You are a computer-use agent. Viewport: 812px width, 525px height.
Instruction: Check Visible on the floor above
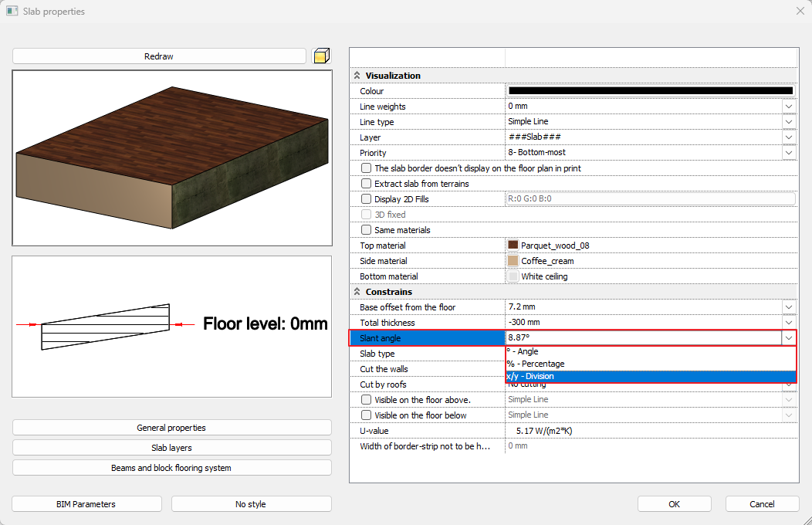pos(366,400)
